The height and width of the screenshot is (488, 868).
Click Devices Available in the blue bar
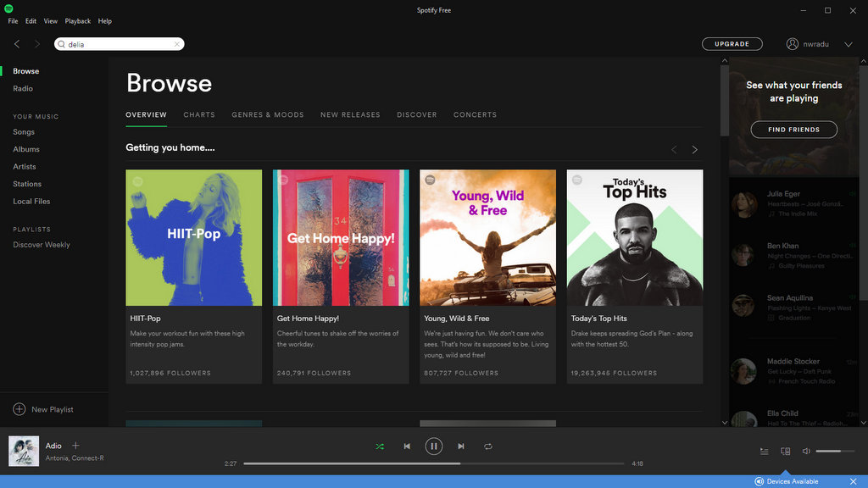click(x=787, y=481)
